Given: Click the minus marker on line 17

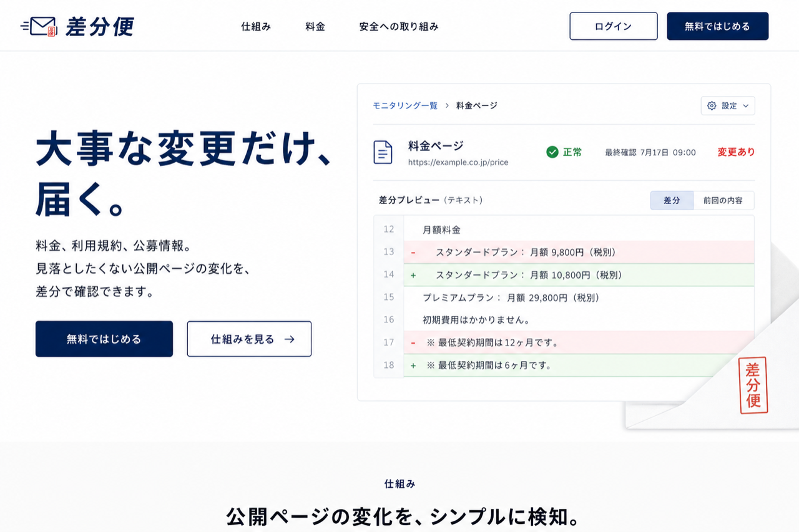Looking at the screenshot, I should click(x=413, y=342).
